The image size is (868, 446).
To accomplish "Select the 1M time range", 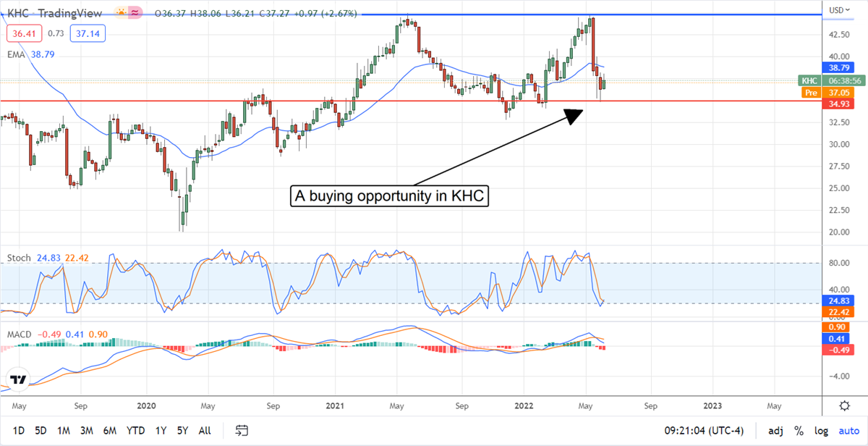I will coord(64,430).
